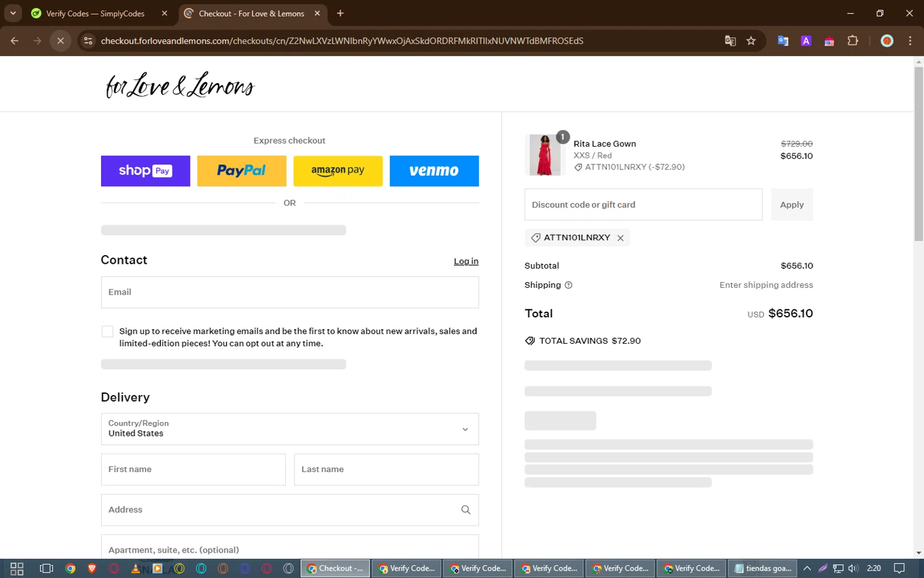The image size is (924, 578).
Task: Pay with Shop Pay button
Action: click(x=145, y=171)
